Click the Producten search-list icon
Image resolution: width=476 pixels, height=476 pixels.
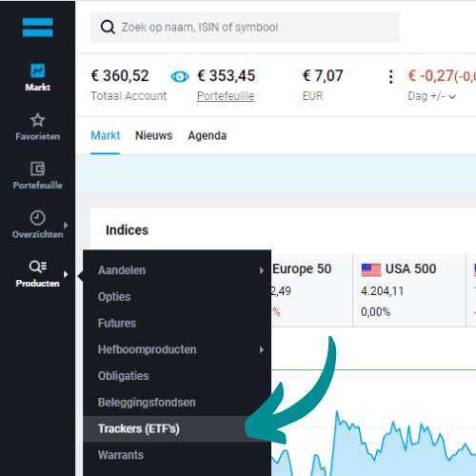tap(38, 267)
